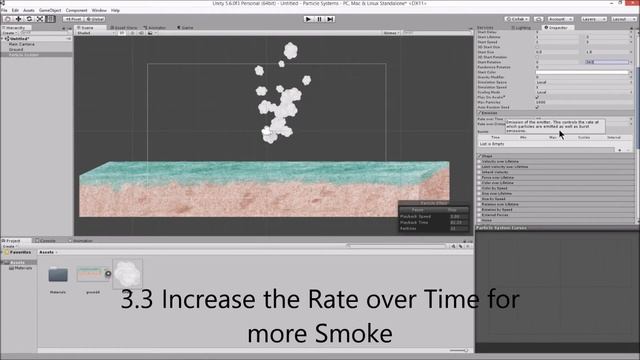Open the Shaded draw mode dropdown

[x=96, y=33]
